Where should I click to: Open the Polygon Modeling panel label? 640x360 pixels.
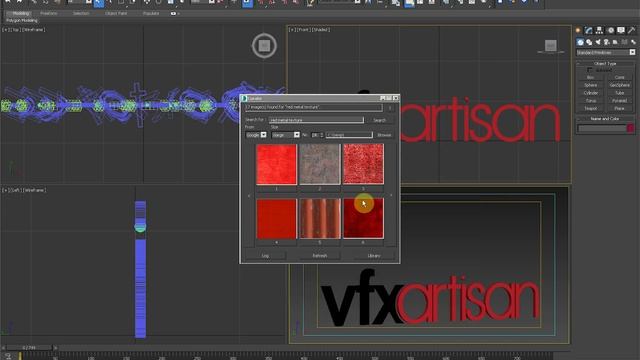pyautogui.click(x=22, y=20)
